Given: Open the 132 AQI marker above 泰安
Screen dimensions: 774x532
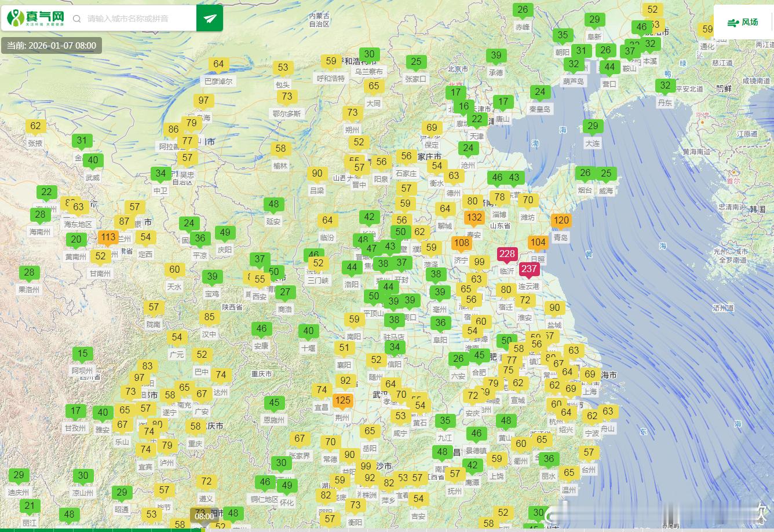Looking at the screenshot, I should [474, 218].
